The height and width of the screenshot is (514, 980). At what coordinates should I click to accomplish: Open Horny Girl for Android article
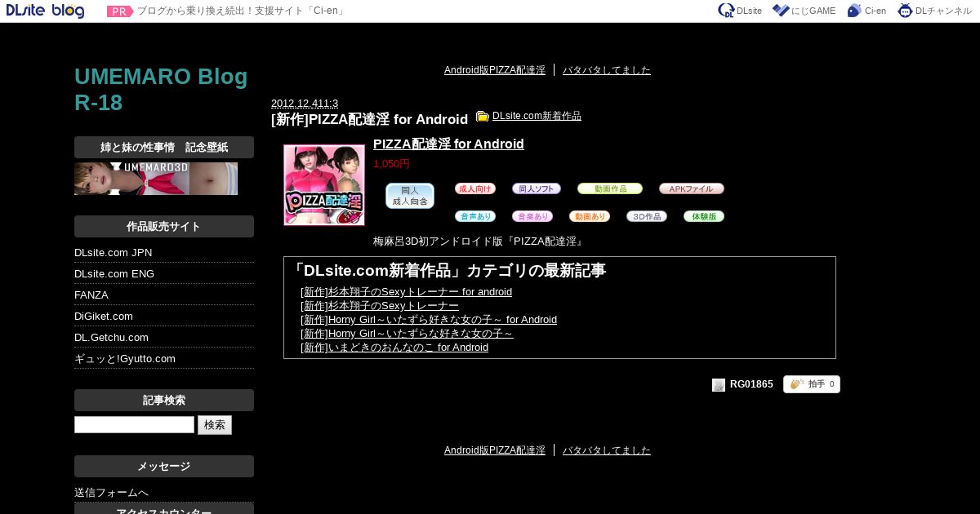tap(429, 320)
